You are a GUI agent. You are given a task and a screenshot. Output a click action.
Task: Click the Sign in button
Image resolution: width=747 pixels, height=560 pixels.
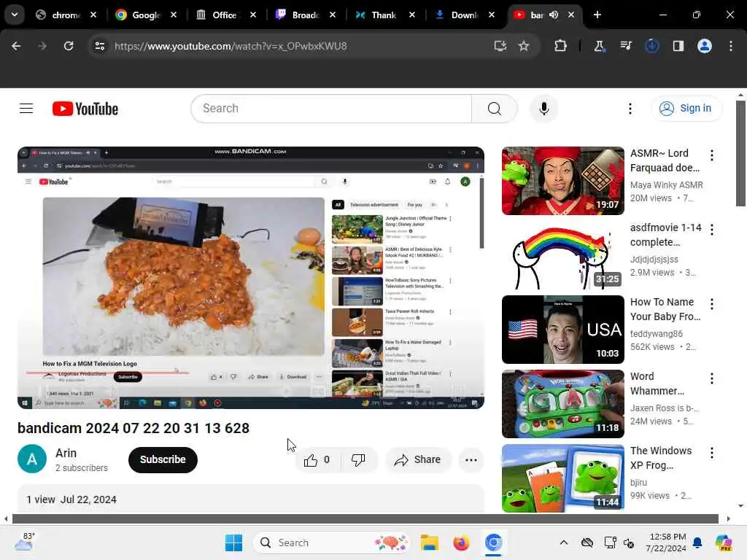pos(686,109)
